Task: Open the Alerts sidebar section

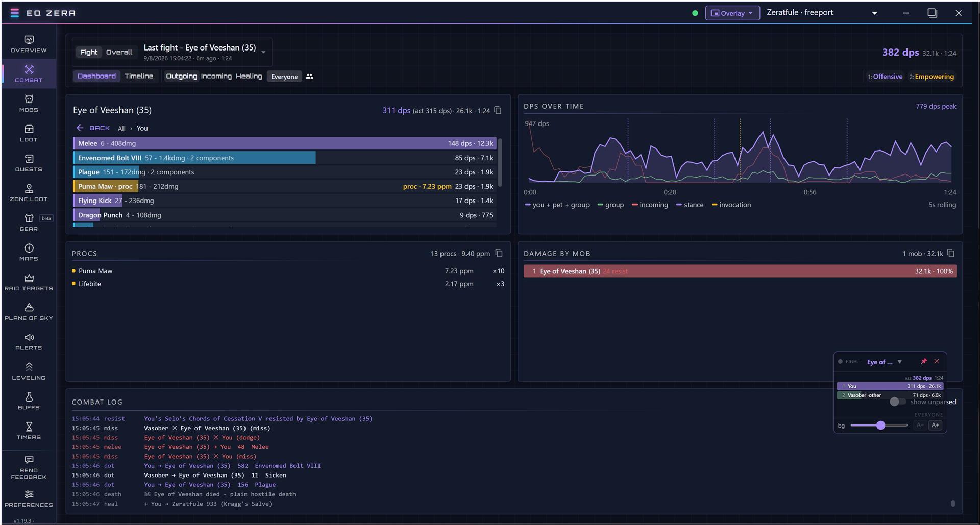Action: [29, 342]
